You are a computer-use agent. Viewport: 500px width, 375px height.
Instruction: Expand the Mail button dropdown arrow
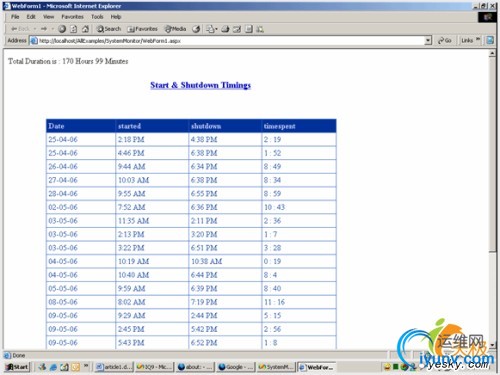tap(216, 29)
